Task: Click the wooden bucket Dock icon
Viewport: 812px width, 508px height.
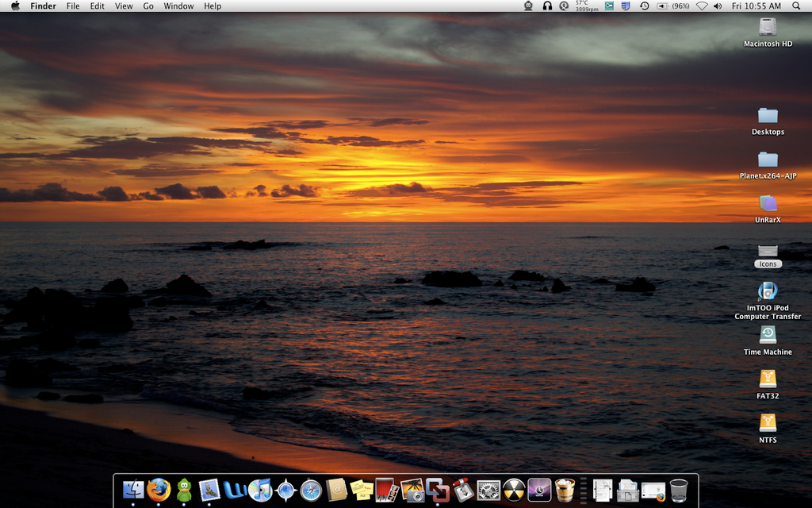Action: [x=565, y=490]
